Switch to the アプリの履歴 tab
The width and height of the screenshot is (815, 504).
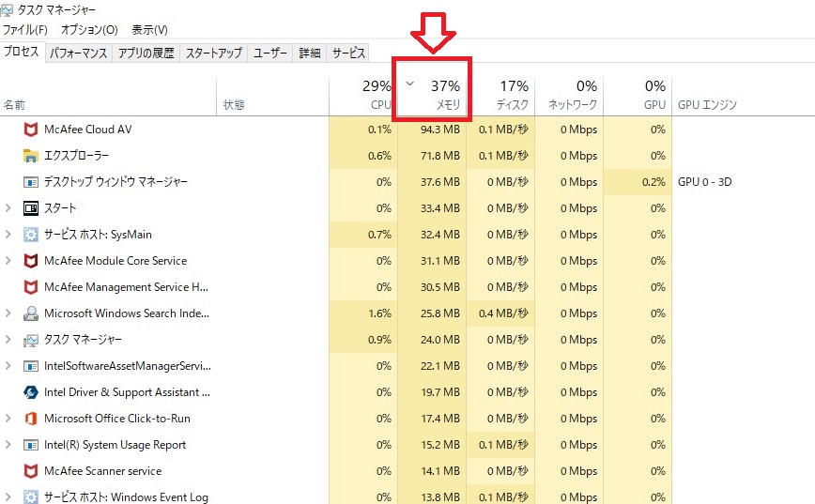coord(146,53)
